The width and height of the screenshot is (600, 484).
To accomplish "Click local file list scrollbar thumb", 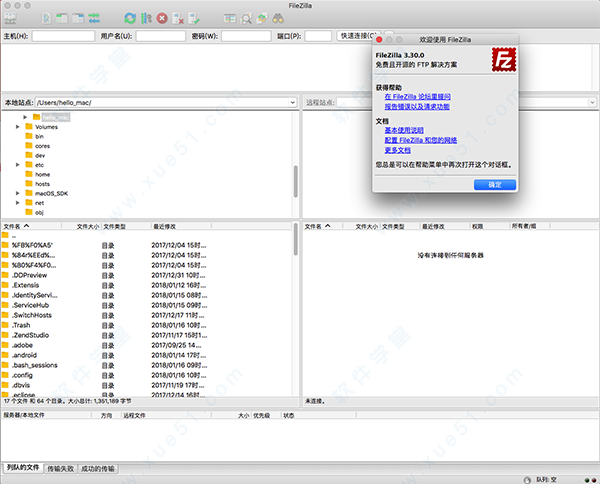I will pyautogui.click(x=296, y=239).
